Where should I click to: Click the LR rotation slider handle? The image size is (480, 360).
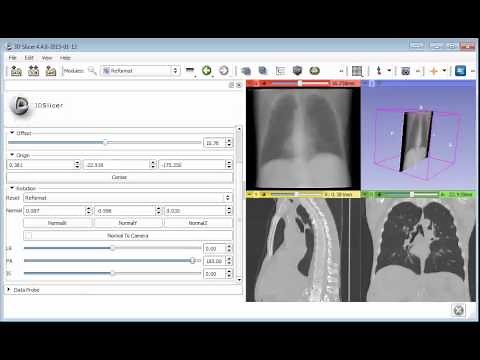point(113,248)
